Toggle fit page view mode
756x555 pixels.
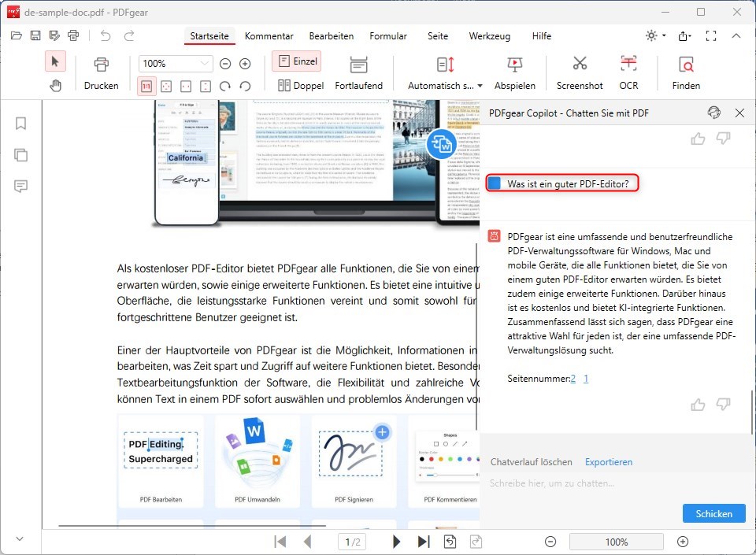(x=166, y=87)
